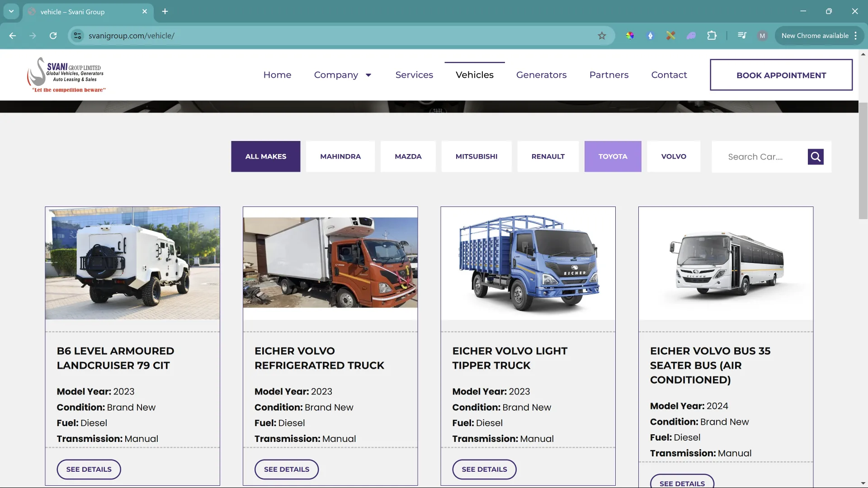The width and height of the screenshot is (868, 488).
Task: Click the site information icon in address bar
Action: pos(78,36)
